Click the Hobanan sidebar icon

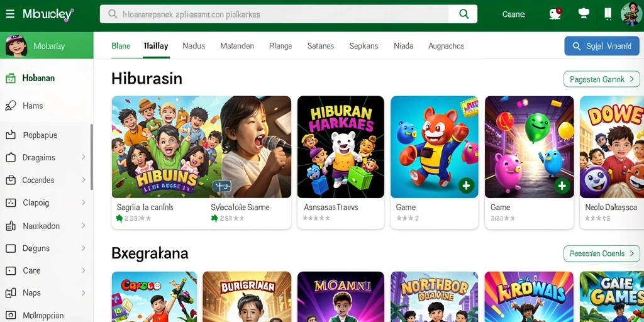[x=11, y=78]
